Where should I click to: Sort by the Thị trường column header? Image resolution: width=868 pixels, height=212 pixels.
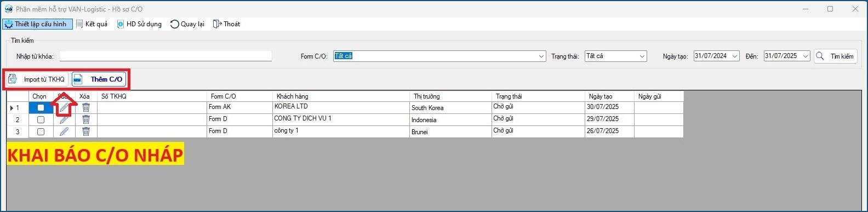(450, 96)
